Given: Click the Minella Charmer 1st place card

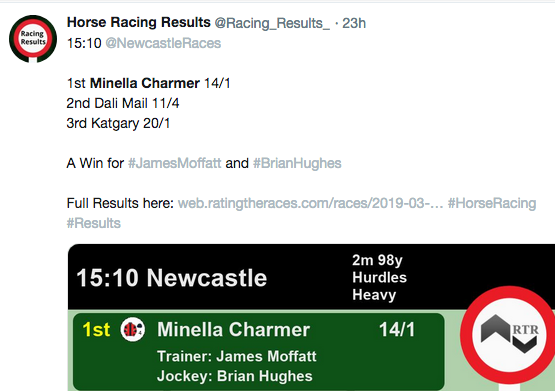Looking at the screenshot, I should (x=259, y=351).
